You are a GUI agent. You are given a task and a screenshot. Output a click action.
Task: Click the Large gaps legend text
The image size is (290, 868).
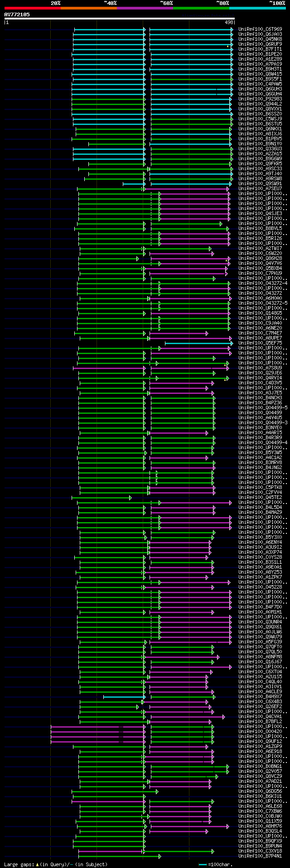tap(56, 864)
